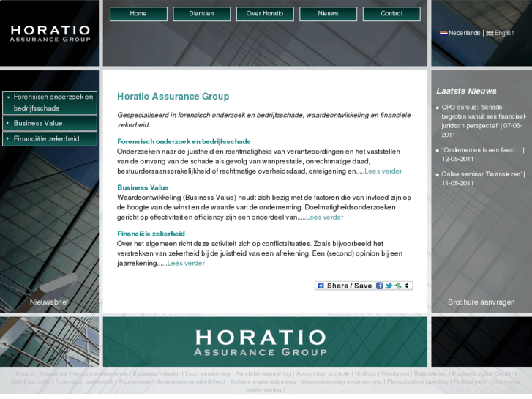
Task: Click footer tag Planschadevergoeding
Action: coord(418,381)
